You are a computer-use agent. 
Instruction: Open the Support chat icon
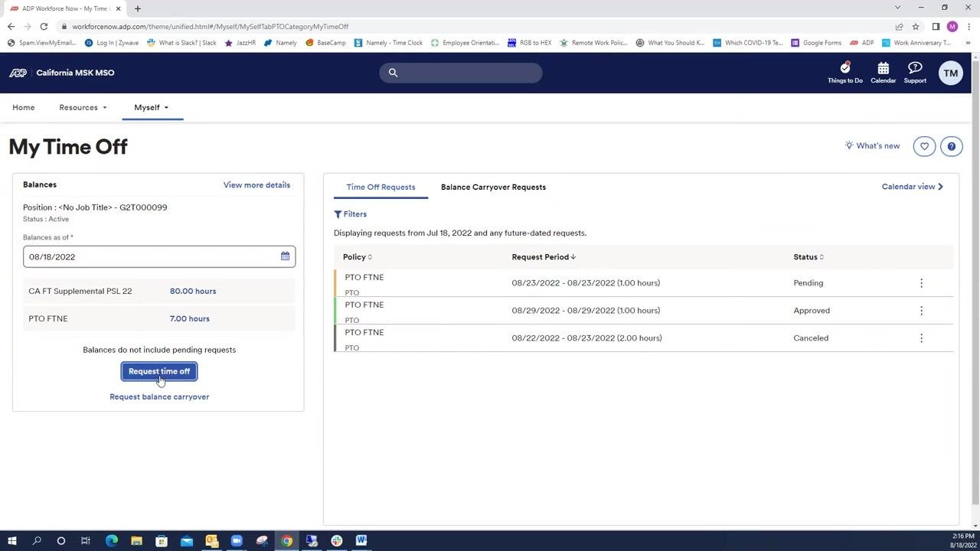tap(915, 73)
